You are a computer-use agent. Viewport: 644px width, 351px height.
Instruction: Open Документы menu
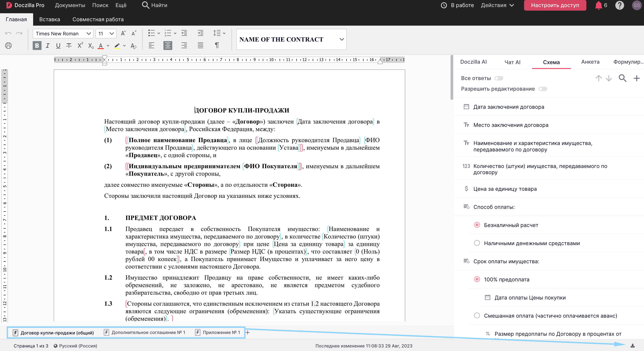[70, 5]
